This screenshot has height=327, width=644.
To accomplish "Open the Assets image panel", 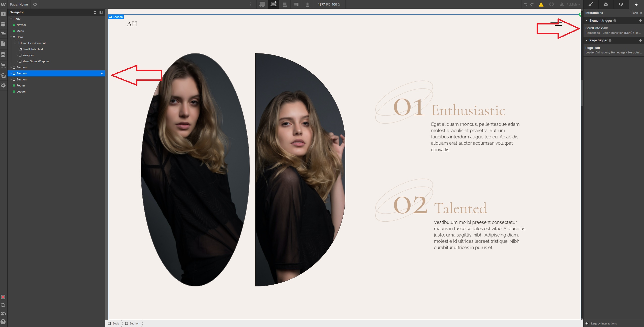I will 3,75.
